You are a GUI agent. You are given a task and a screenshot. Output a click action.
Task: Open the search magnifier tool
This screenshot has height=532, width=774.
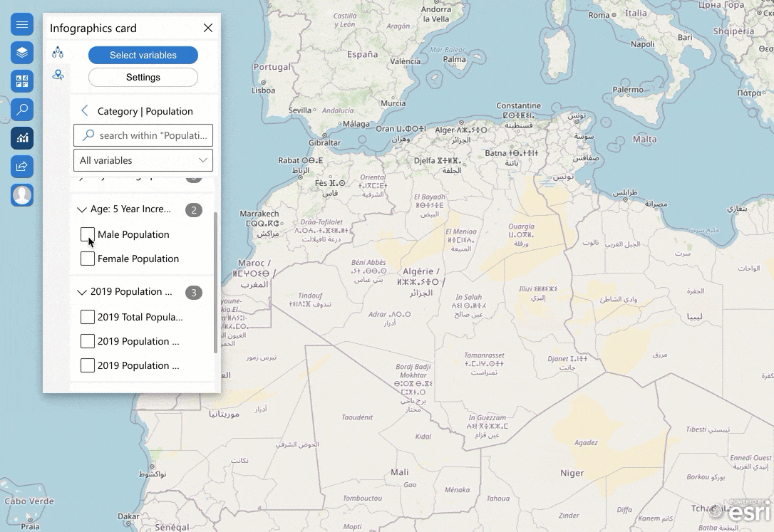[22, 110]
